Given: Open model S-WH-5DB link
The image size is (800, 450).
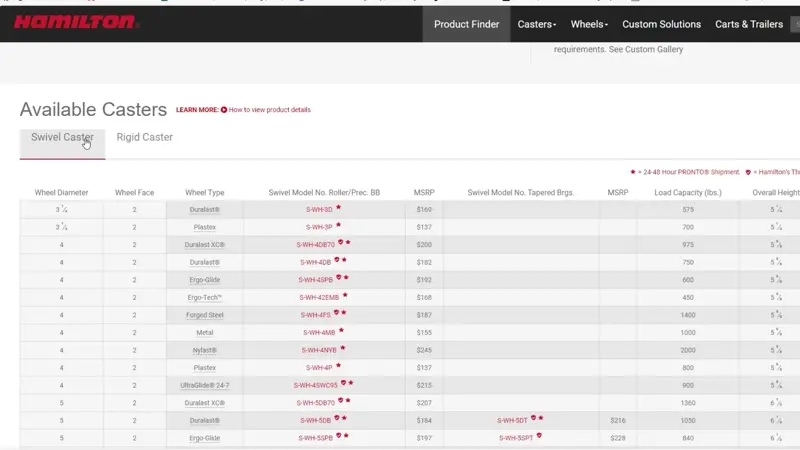Looking at the screenshot, I should click(x=315, y=421).
